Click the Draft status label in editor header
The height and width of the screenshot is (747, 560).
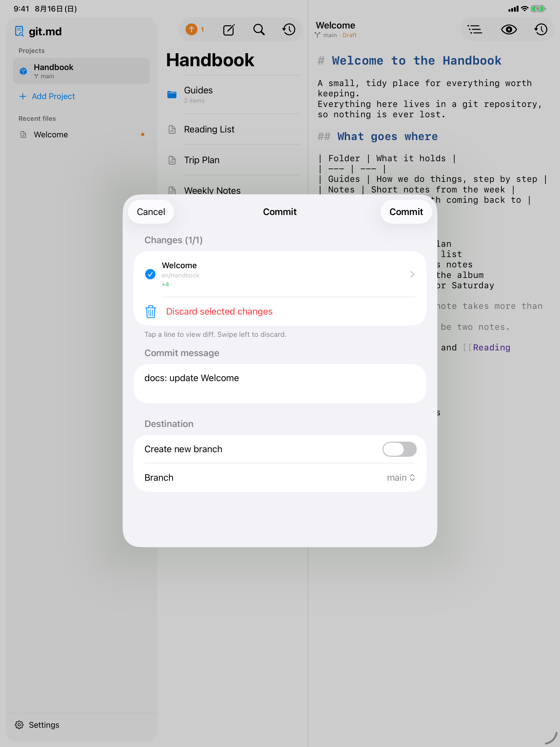pos(349,35)
